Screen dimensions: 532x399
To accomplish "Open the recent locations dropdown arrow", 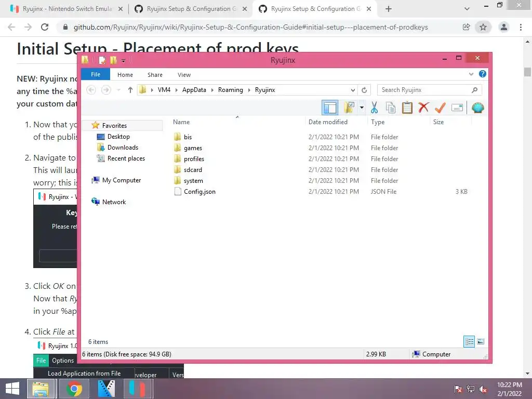I will tap(118, 90).
